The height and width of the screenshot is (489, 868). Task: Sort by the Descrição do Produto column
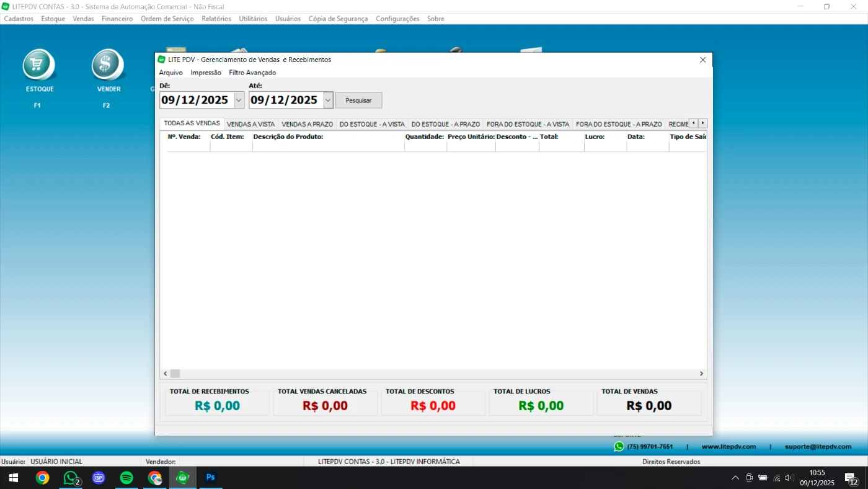point(328,137)
